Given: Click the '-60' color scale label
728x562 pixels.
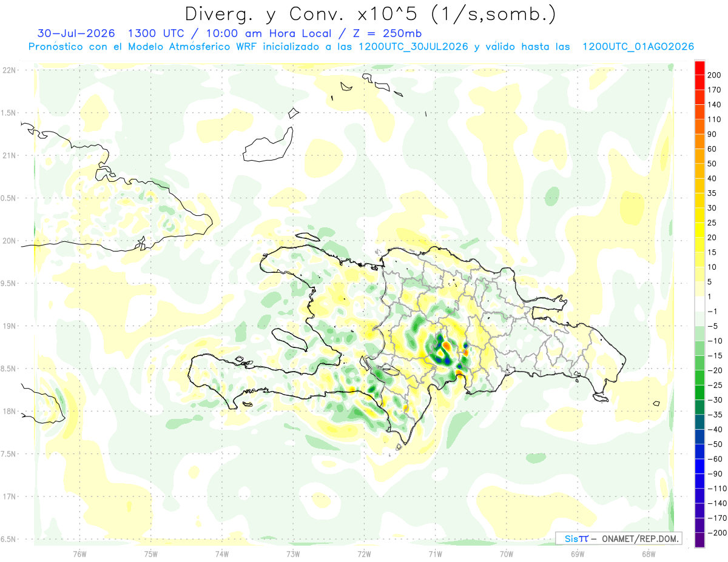Looking at the screenshot, I should coord(716,459).
